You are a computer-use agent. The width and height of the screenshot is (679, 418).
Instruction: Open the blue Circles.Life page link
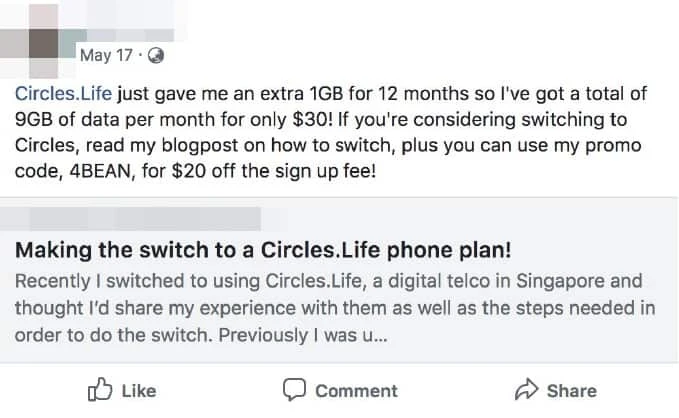[64, 94]
